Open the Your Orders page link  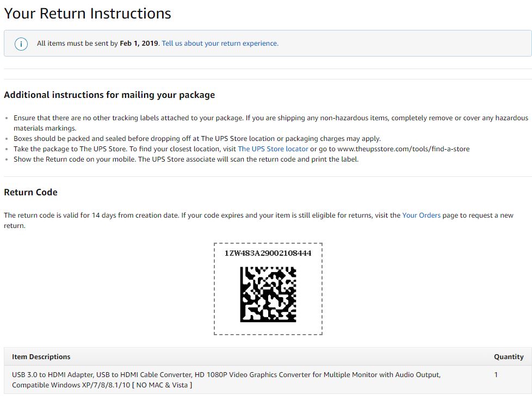tap(421, 215)
